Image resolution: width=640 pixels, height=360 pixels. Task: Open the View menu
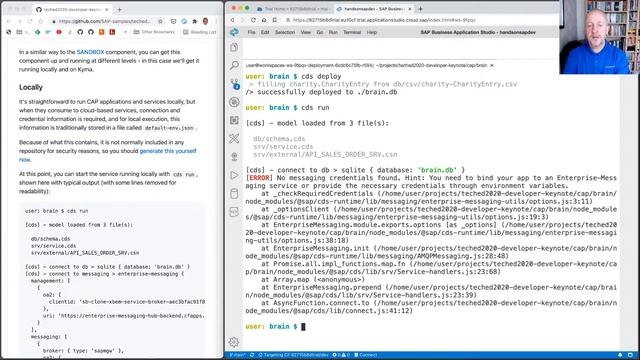coord(306,32)
